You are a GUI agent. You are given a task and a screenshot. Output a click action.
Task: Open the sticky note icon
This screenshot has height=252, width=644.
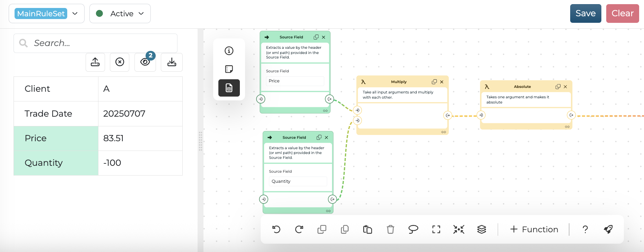pyautogui.click(x=229, y=69)
